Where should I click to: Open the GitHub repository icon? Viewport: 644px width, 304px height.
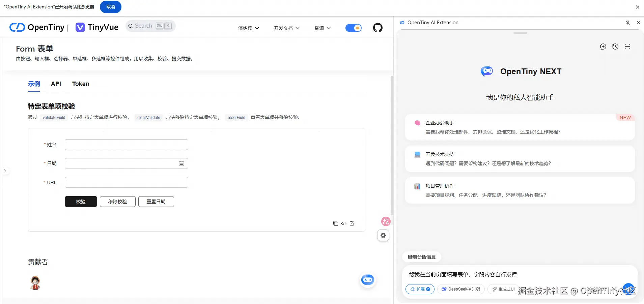tap(377, 28)
